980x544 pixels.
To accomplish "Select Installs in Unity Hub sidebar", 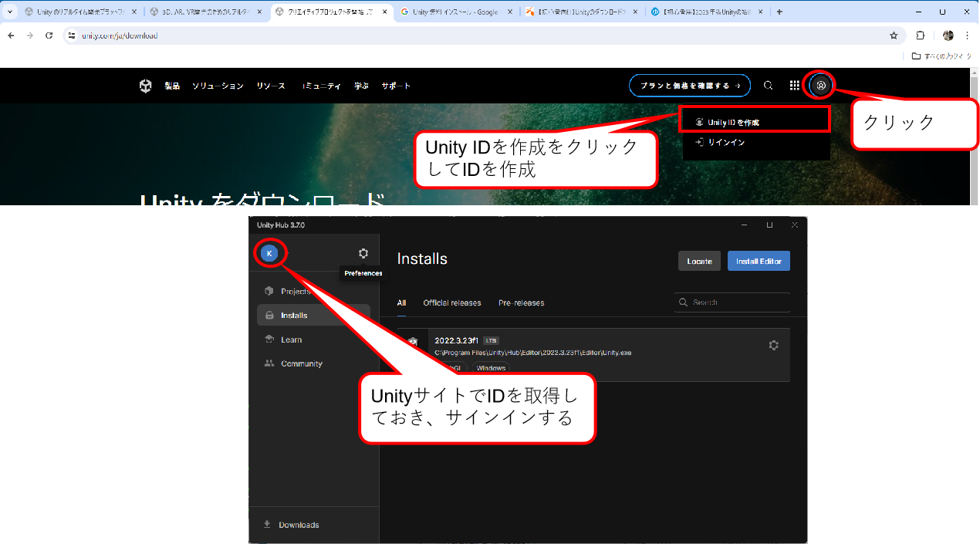I will (313, 315).
